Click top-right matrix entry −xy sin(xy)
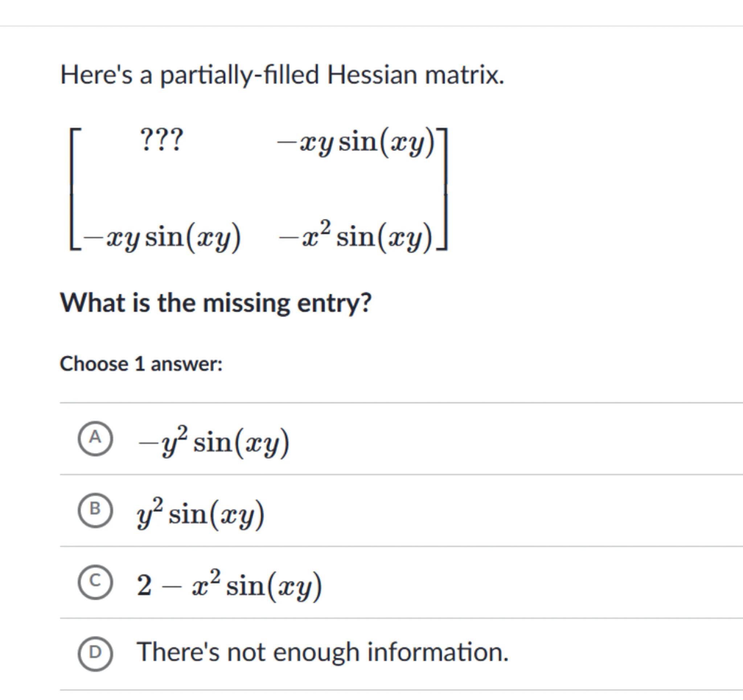The width and height of the screenshot is (743, 700). pyautogui.click(x=356, y=143)
